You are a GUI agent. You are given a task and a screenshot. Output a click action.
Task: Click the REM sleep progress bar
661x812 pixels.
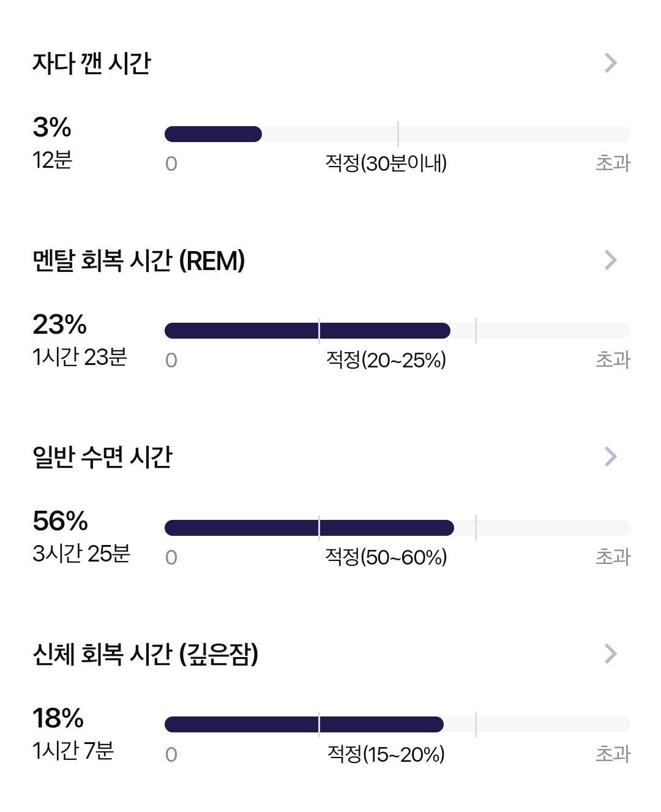pos(397,331)
